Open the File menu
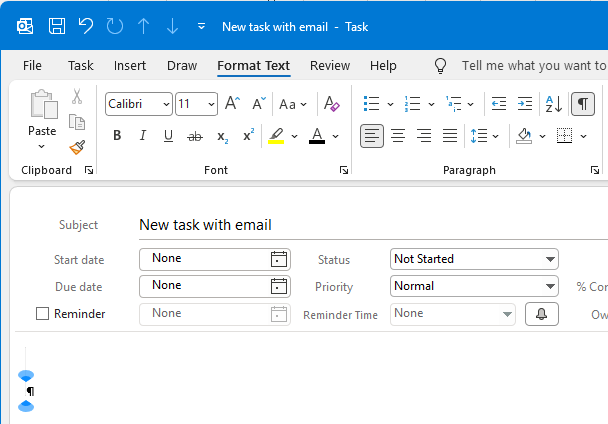The image size is (608, 424). coord(32,66)
